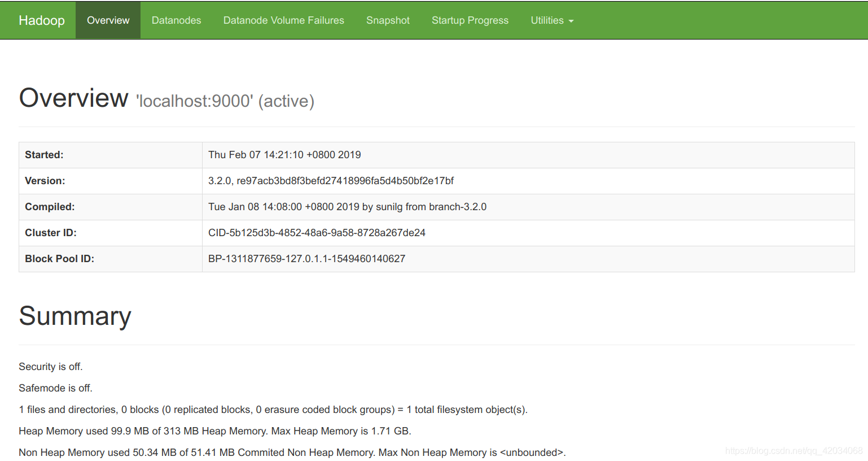Open the Snapshot tab
Viewport: 868px width, 461px height.
[x=388, y=20]
